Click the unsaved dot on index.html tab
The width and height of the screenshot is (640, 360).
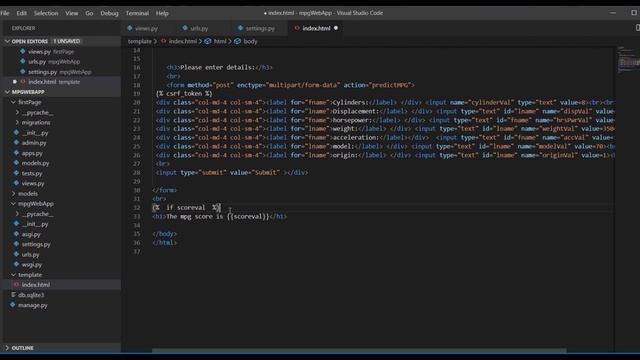click(x=336, y=28)
